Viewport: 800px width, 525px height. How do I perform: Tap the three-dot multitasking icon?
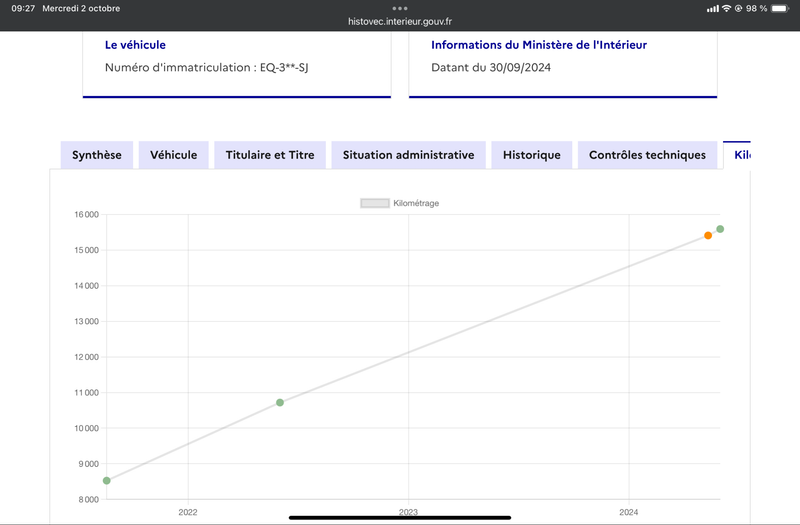(x=400, y=8)
